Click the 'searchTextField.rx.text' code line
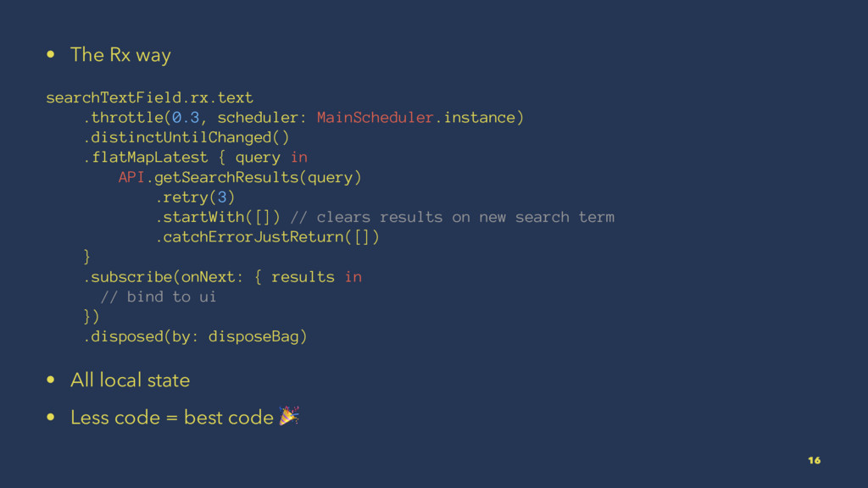The image size is (868, 488). (149, 97)
